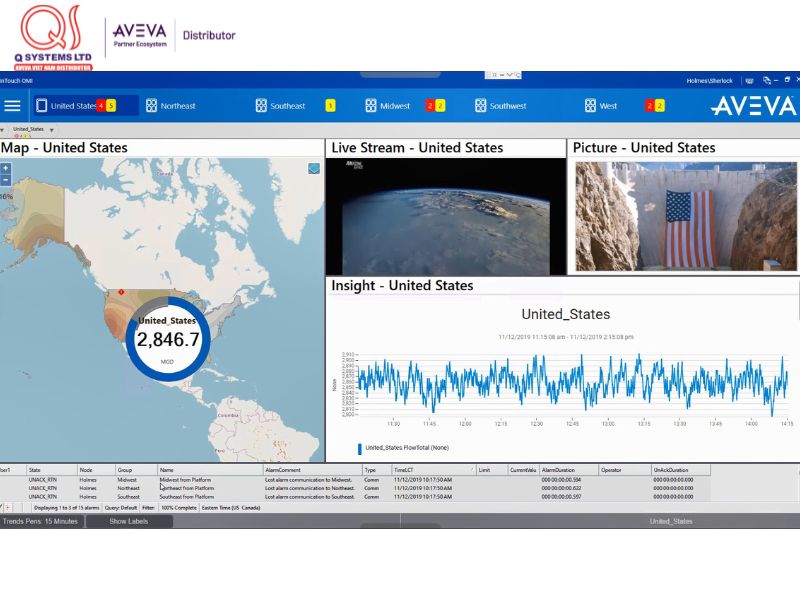Click the red alarm badge on West
This screenshot has height=600, width=800.
649,106
